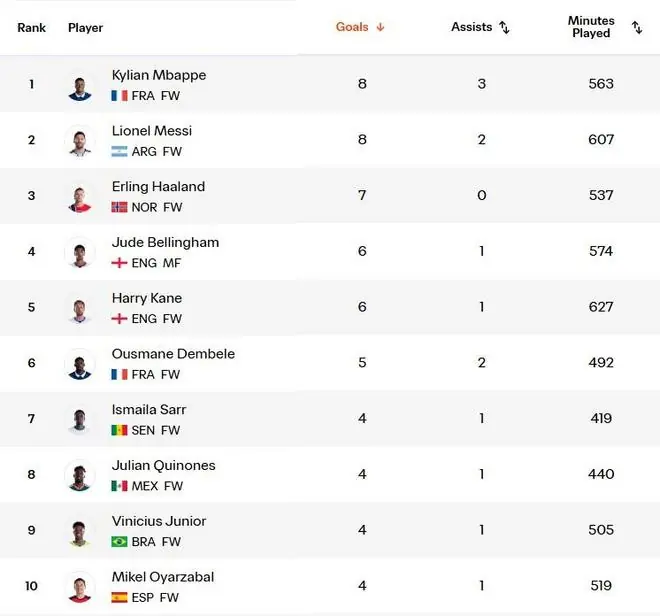The width and height of the screenshot is (660, 616).
Task: Sort by Goals descending arrow
Action: click(381, 27)
